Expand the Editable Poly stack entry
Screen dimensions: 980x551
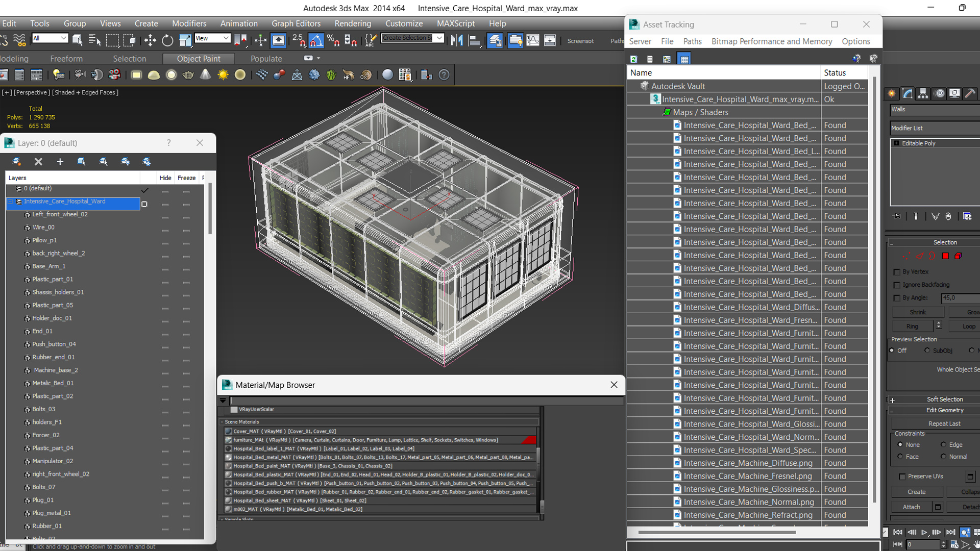click(x=896, y=143)
